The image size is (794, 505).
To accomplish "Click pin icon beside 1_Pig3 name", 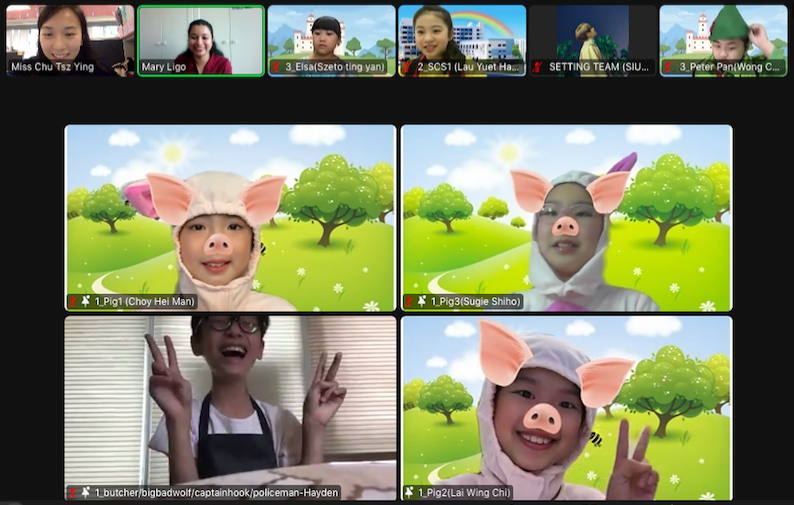I will [422, 301].
